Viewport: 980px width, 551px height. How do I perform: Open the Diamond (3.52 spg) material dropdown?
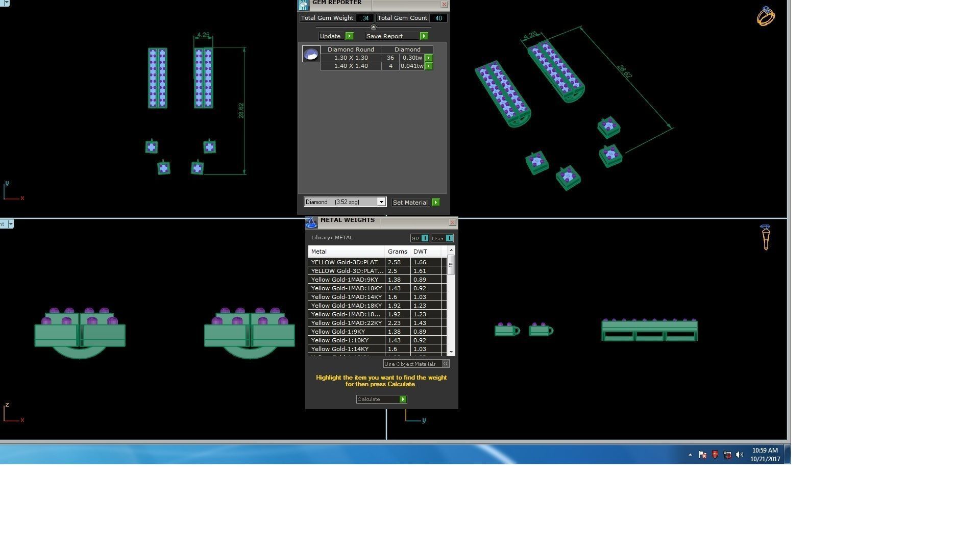point(381,202)
